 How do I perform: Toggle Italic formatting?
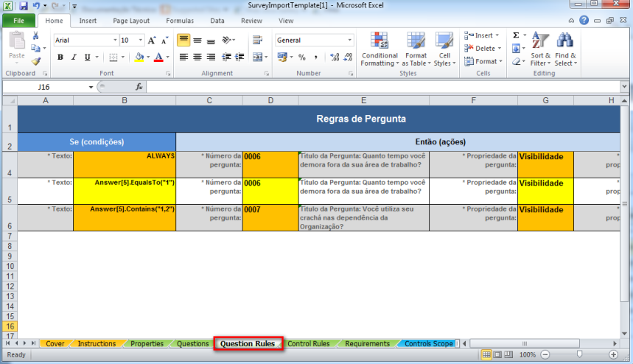point(74,57)
